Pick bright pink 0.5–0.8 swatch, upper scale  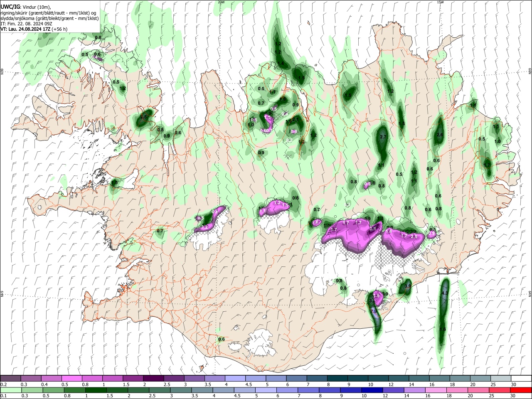pos(71,378)
